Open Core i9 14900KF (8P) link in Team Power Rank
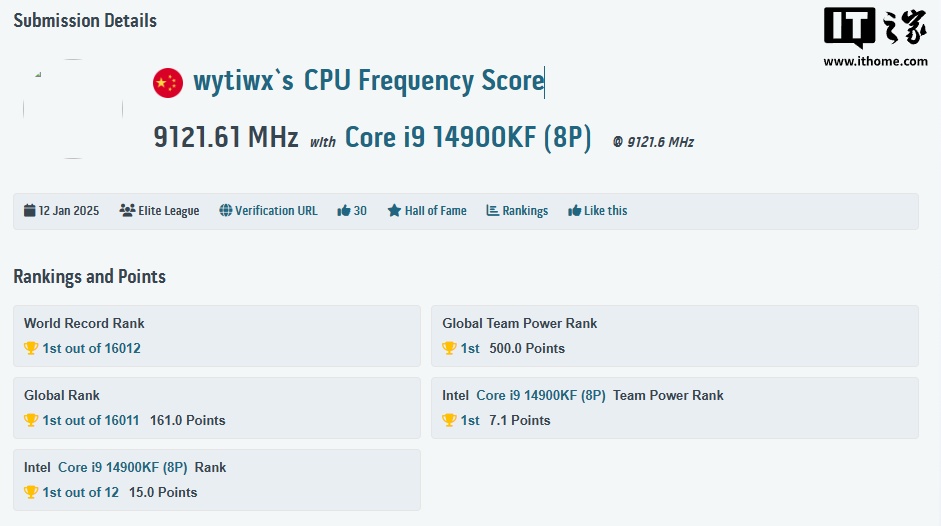The height and width of the screenshot is (526, 941). (x=541, y=395)
